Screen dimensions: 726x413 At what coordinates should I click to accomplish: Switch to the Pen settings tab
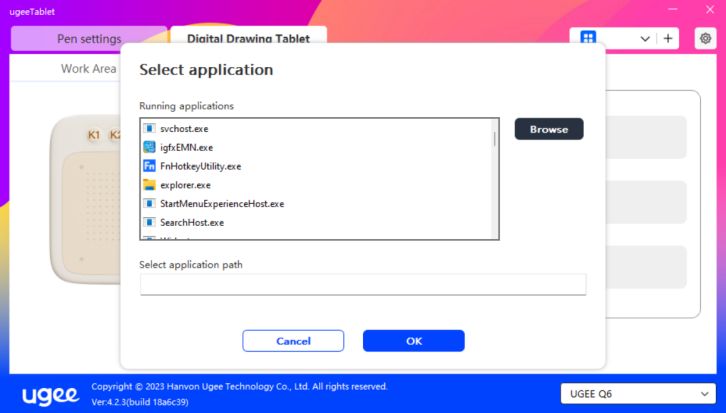coord(89,39)
